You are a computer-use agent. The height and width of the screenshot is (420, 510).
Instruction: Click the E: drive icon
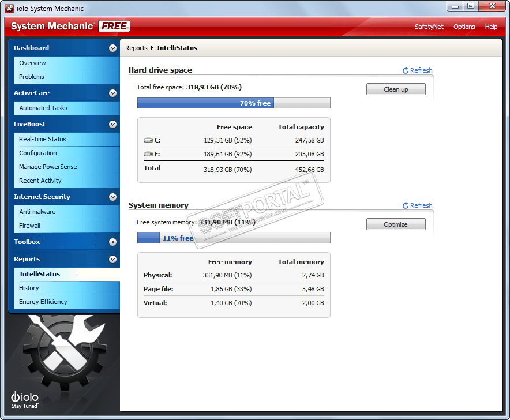click(x=148, y=154)
